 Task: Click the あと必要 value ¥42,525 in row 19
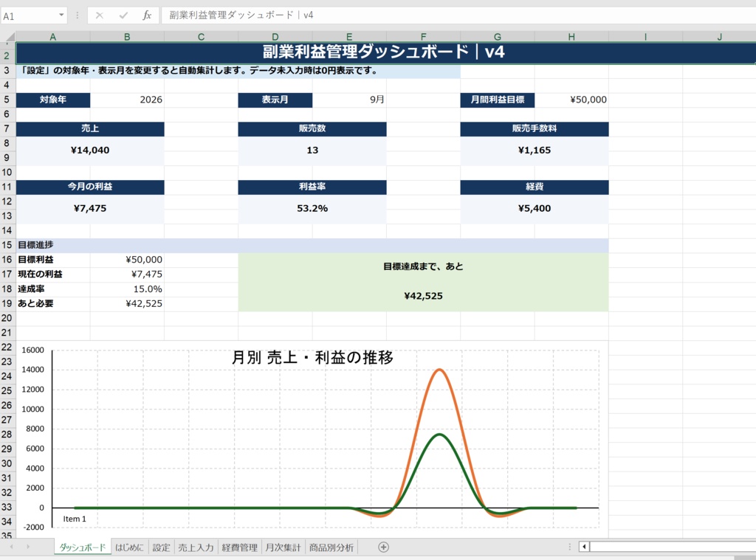click(127, 303)
